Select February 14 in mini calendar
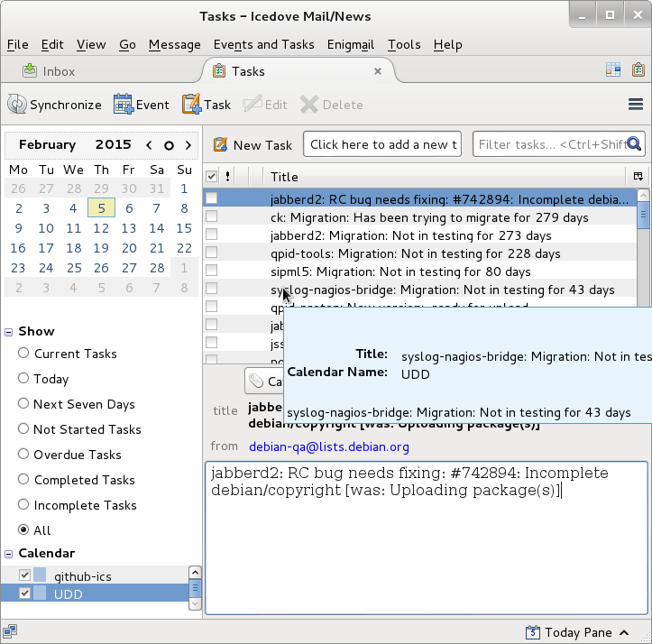The width and height of the screenshot is (652, 644). (x=156, y=228)
